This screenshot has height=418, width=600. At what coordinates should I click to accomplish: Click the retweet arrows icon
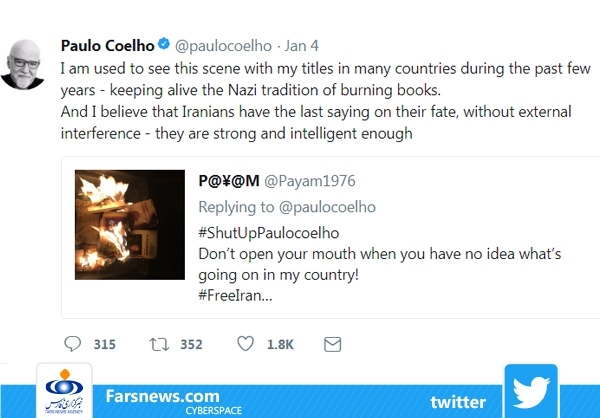159,344
